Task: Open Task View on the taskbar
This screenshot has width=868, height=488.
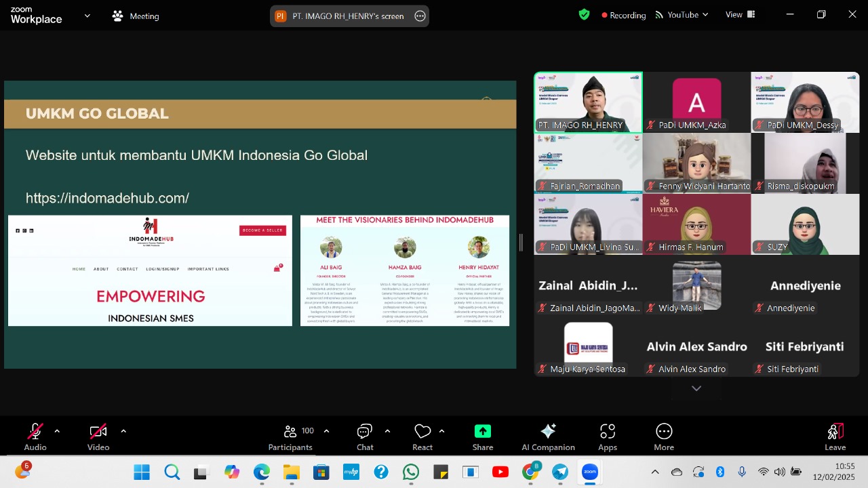Action: 201,472
